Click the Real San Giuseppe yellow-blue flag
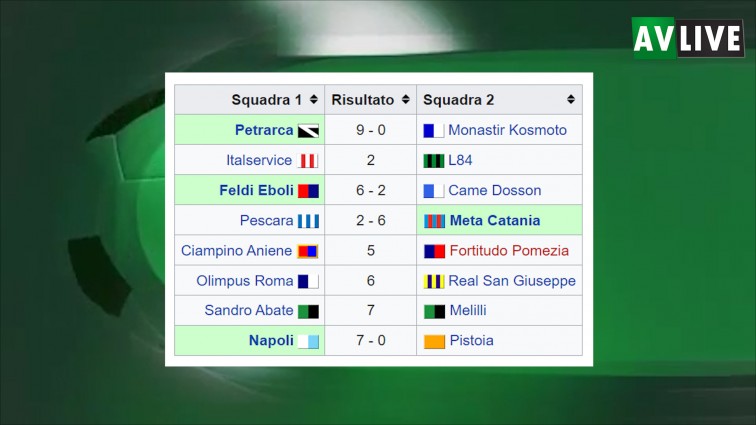The height and width of the screenshot is (425, 756). pyautogui.click(x=433, y=281)
